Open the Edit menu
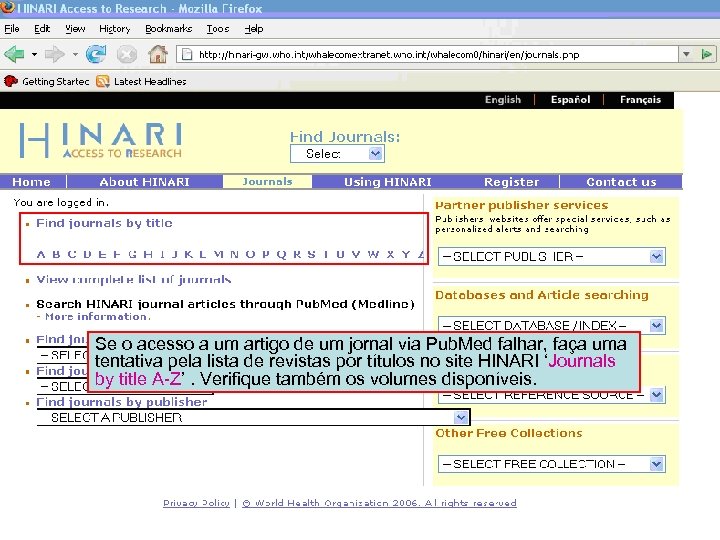This screenshot has height=540, width=720. [42, 29]
